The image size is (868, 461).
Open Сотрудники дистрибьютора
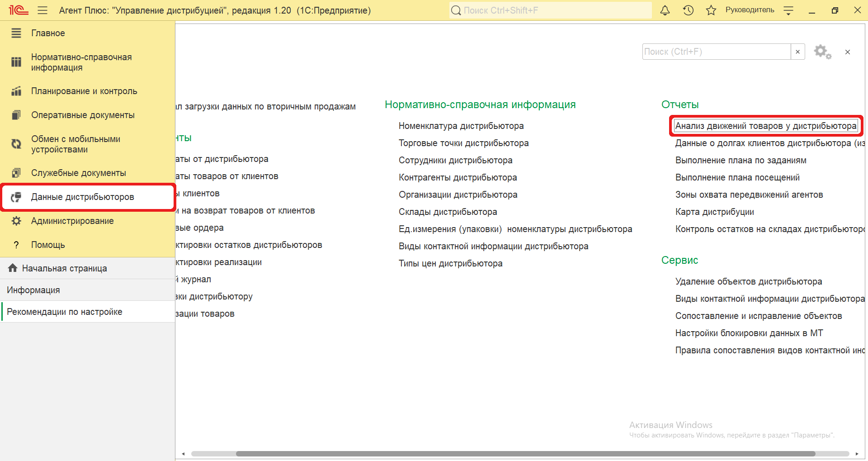[455, 160]
